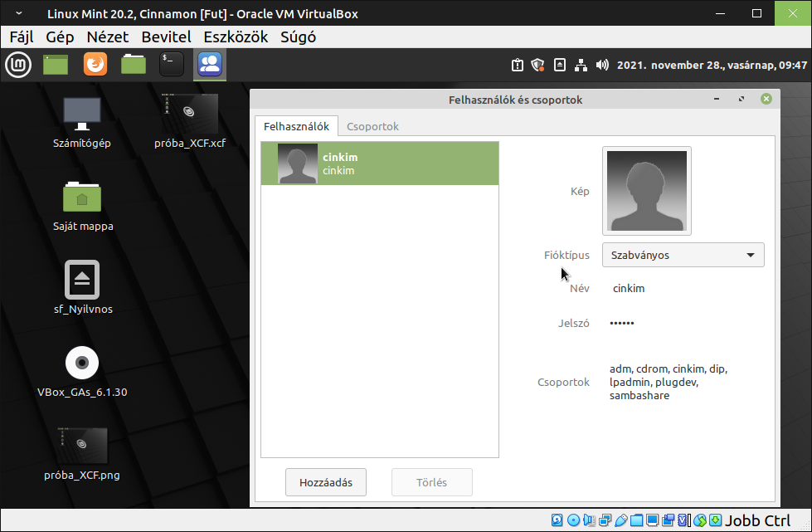Open the Eszközök menu

(236, 37)
